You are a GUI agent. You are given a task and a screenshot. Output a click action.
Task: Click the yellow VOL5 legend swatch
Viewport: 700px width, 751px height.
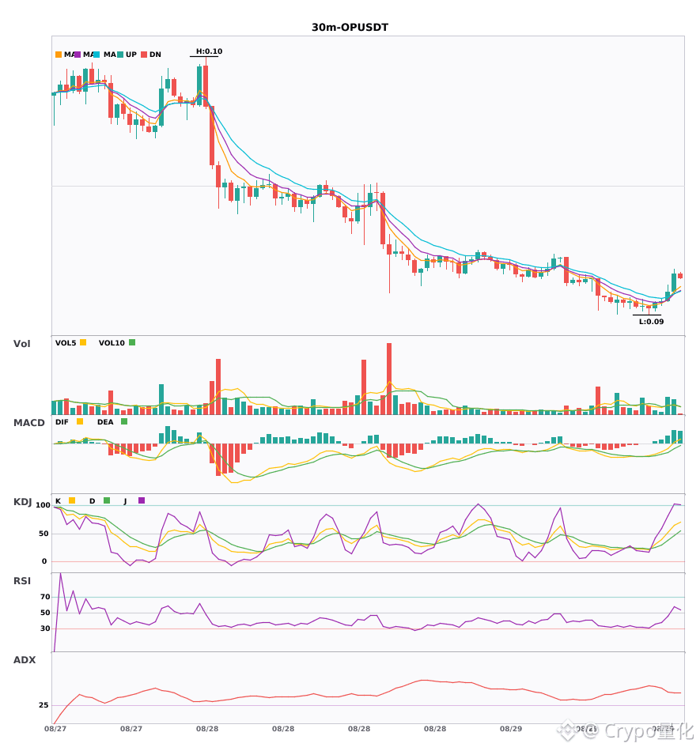click(x=83, y=342)
